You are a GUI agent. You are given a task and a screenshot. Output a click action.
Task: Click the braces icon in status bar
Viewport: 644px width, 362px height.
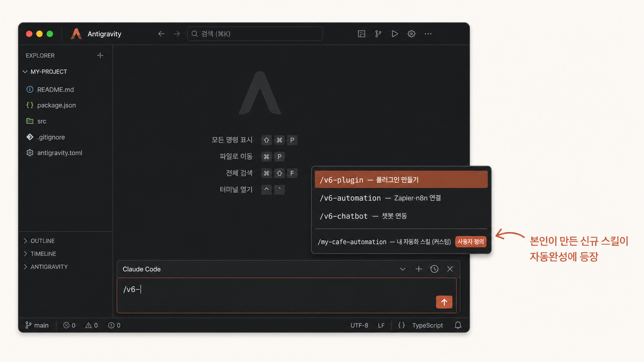(401, 325)
